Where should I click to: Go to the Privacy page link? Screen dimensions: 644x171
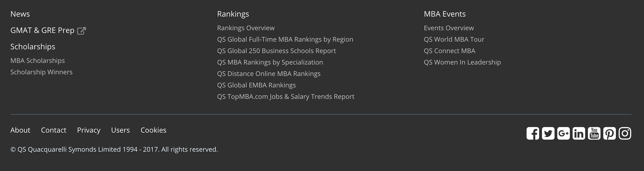[89, 130]
